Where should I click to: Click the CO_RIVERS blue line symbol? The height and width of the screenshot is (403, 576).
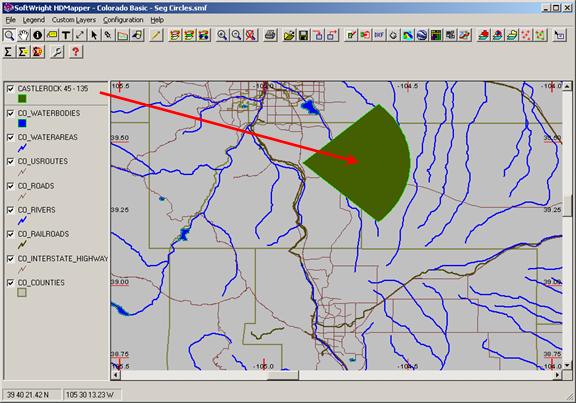[x=22, y=220]
